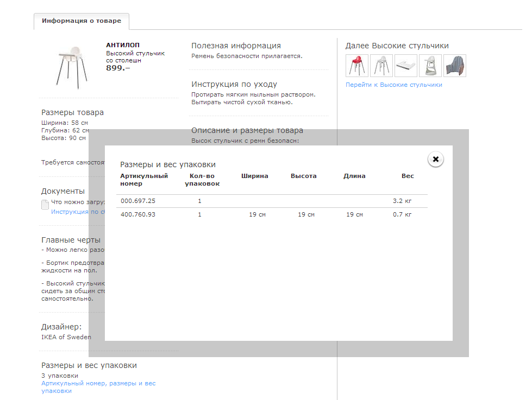Click the Далее Высокие стульчики heading
Viewport: 532px width, 400px height.
pyautogui.click(x=397, y=46)
